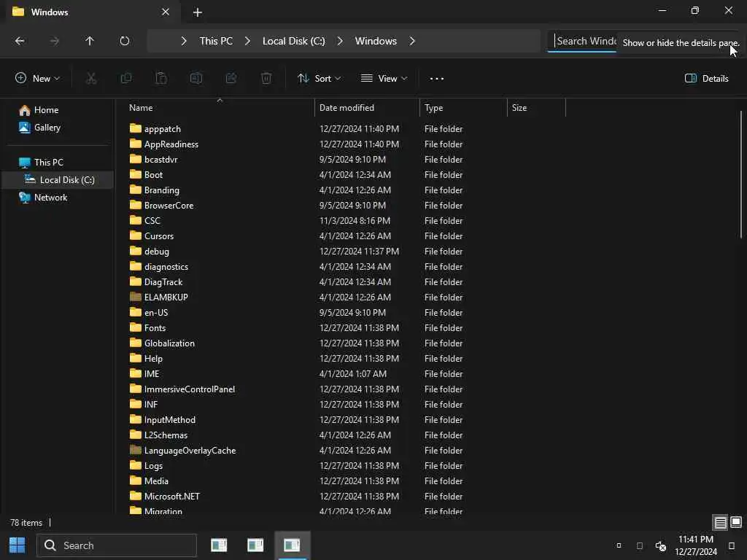Select the apppatch folder icon
The width and height of the screenshot is (747, 560).
point(136,128)
